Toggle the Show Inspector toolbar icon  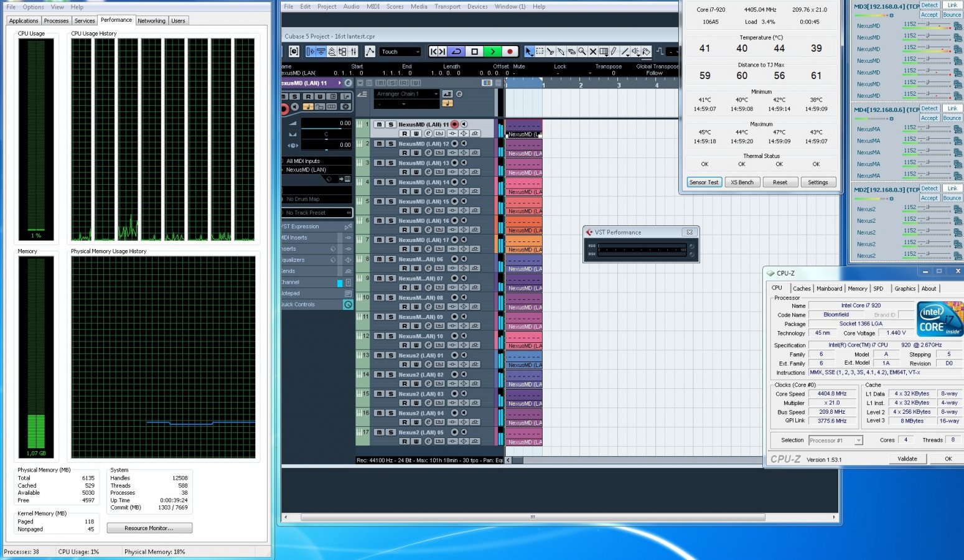click(311, 52)
